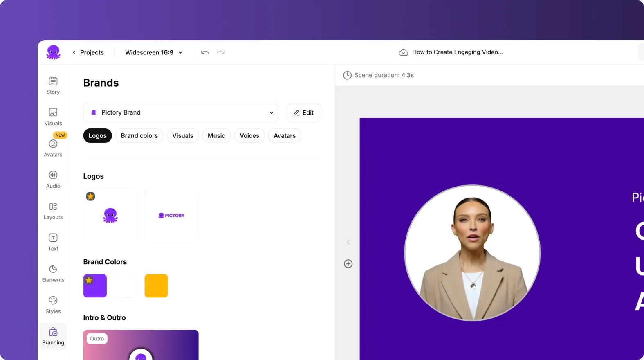Switch to the Voices tab

(249, 136)
